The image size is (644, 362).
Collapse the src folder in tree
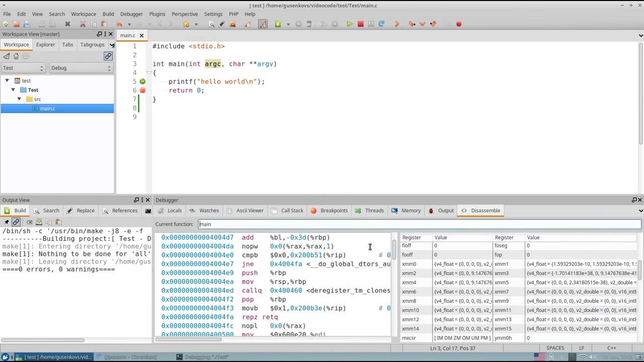(19, 99)
